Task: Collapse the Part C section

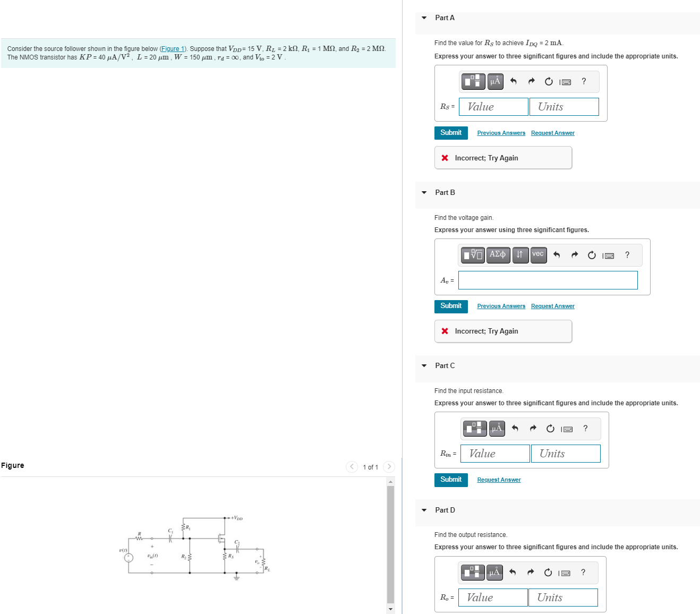Action: 424,365
